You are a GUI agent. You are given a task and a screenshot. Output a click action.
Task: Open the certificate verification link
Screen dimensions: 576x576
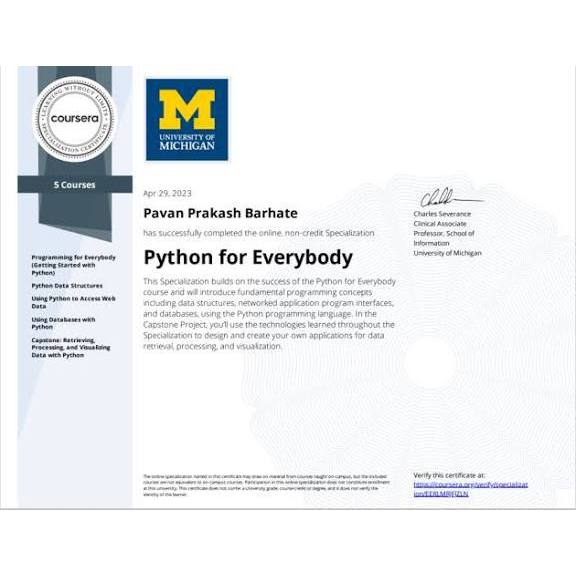coord(470,489)
